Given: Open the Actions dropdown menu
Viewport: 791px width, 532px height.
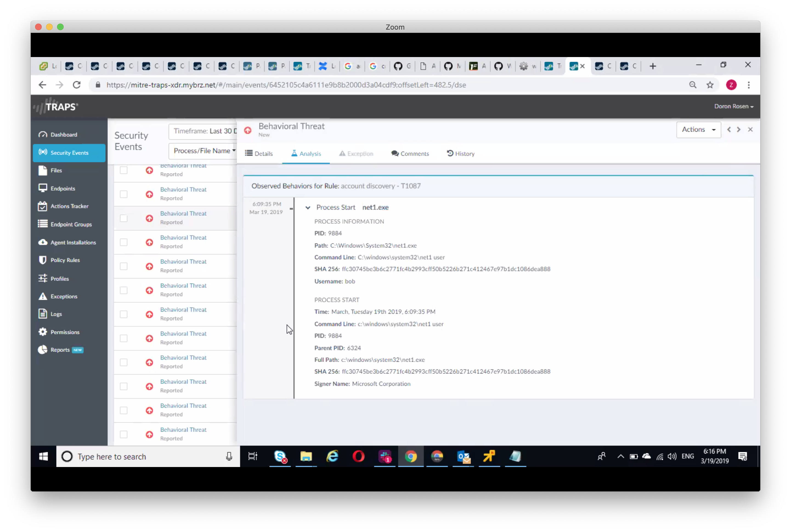Looking at the screenshot, I should (x=698, y=130).
